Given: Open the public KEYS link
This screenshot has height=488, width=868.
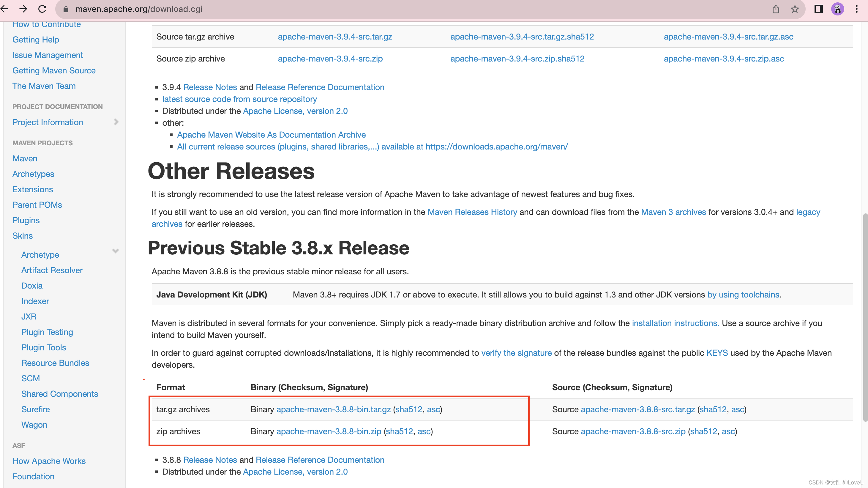Looking at the screenshot, I should click(717, 353).
